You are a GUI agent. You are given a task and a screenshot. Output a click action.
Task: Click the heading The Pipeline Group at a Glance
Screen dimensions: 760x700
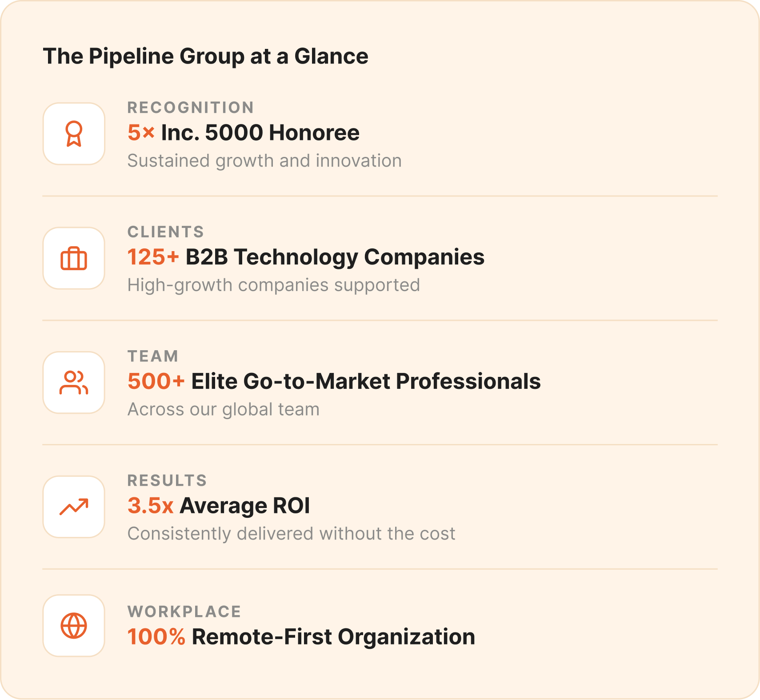tap(205, 56)
